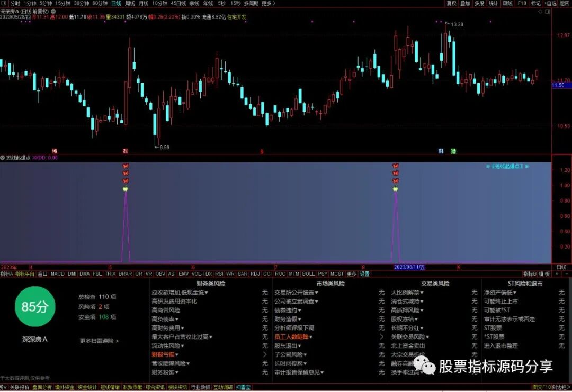Click 标记 mark button
This screenshot has width=572, height=392.
point(535,3)
